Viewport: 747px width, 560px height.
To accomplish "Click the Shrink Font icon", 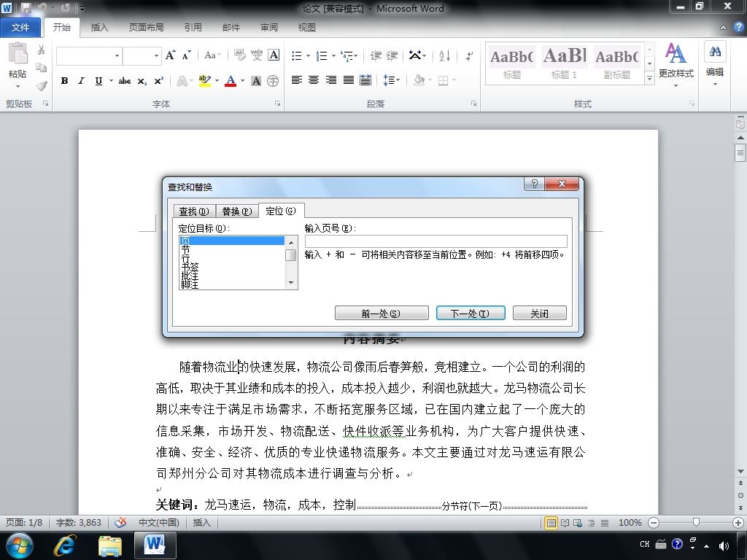I will pos(186,55).
